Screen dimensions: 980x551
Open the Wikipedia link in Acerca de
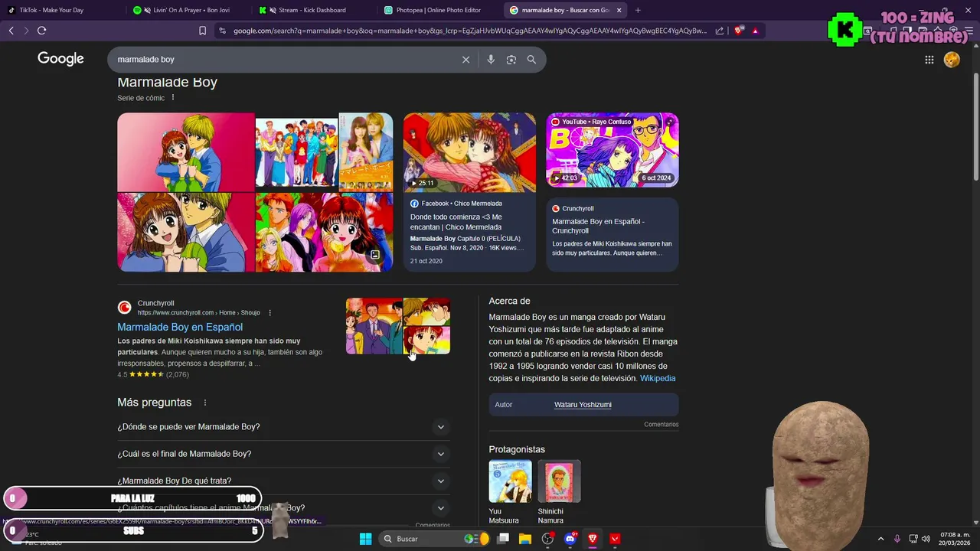coord(658,378)
